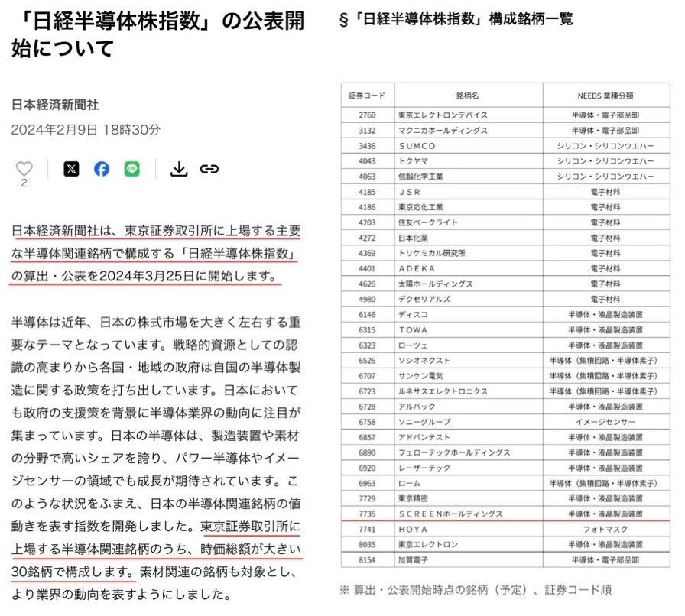Click securities code 8035

(x=367, y=544)
